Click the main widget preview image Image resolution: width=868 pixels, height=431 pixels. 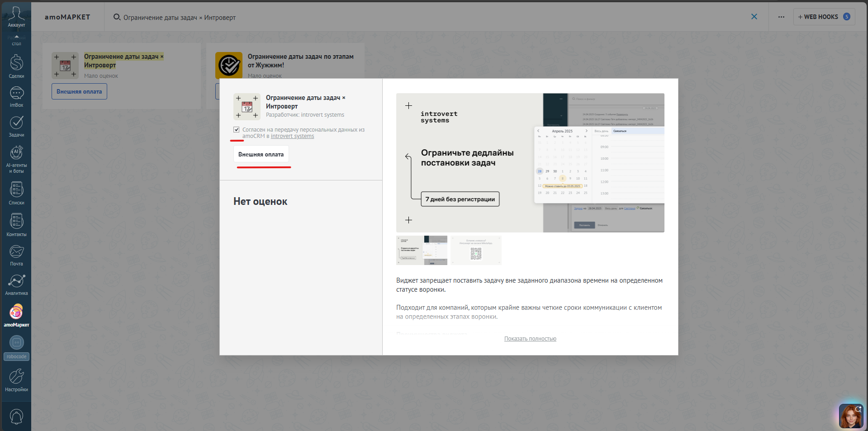pos(530,163)
